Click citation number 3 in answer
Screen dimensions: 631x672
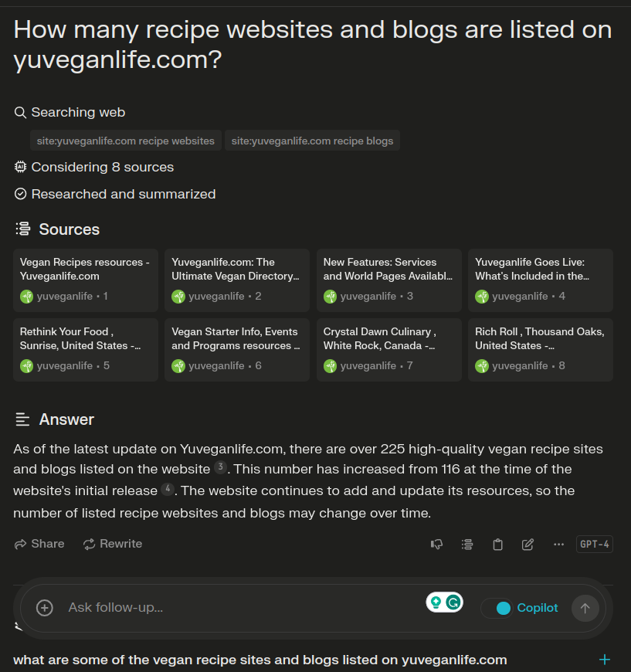pyautogui.click(x=220, y=467)
